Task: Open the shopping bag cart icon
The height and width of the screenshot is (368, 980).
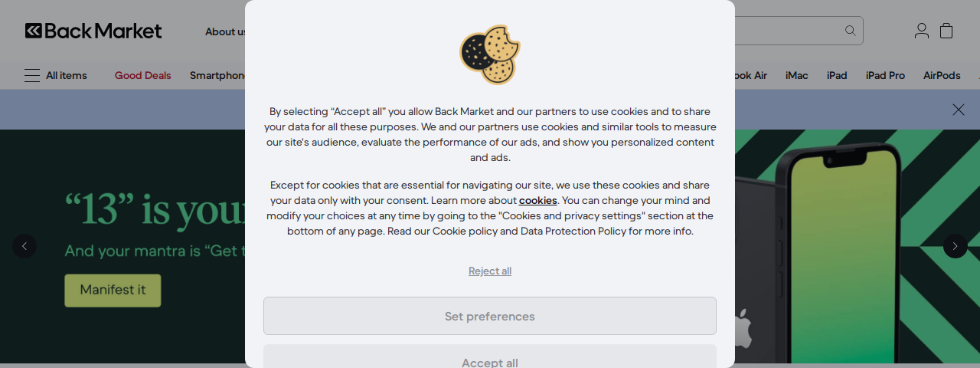Action: point(946,31)
